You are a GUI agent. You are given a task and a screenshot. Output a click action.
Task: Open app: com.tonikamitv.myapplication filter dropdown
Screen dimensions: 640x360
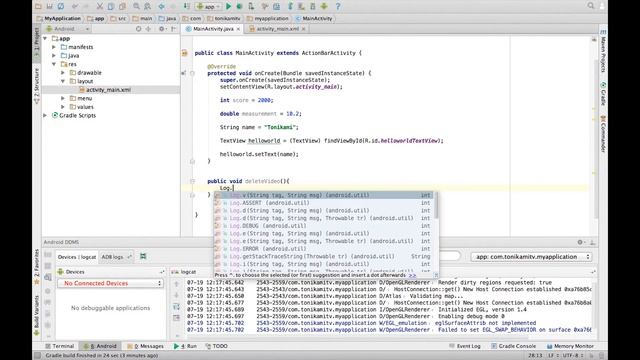(531, 257)
